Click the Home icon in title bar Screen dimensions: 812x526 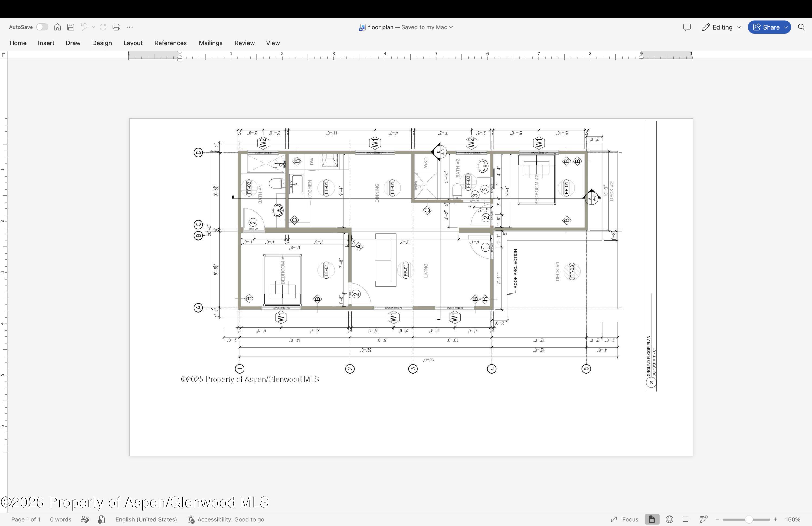coord(57,27)
